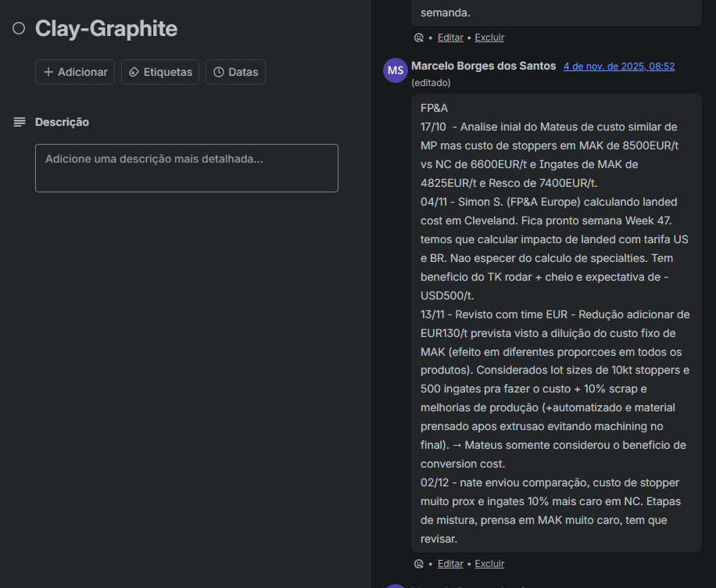The height and width of the screenshot is (588, 716).
Task: Click Editar under the FP&A comment
Action: [450, 564]
